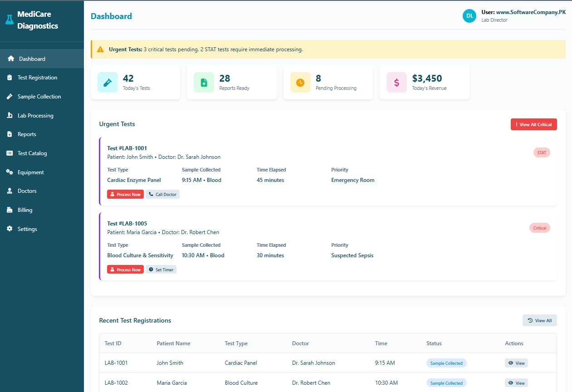
Task: Navigate to Billing section
Action: click(x=25, y=210)
